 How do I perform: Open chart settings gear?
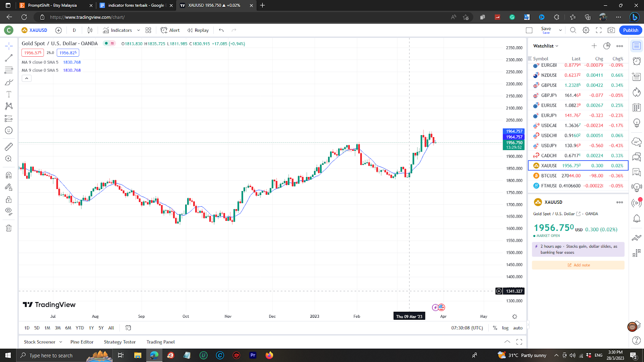(586, 30)
